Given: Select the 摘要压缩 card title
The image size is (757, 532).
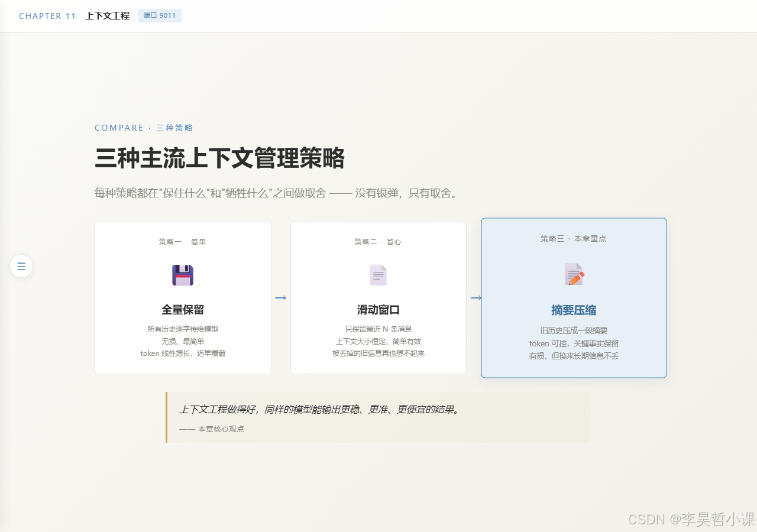Looking at the screenshot, I should tap(574, 310).
